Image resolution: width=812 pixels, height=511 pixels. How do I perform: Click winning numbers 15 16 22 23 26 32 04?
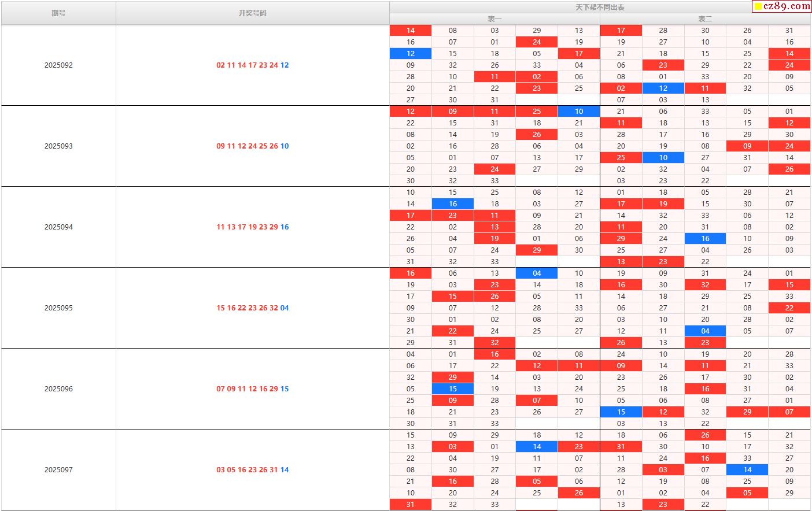click(253, 308)
